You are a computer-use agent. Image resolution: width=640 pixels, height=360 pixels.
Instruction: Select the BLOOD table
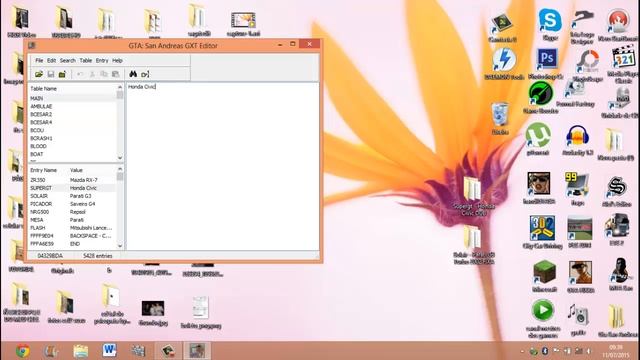pyautogui.click(x=72, y=146)
